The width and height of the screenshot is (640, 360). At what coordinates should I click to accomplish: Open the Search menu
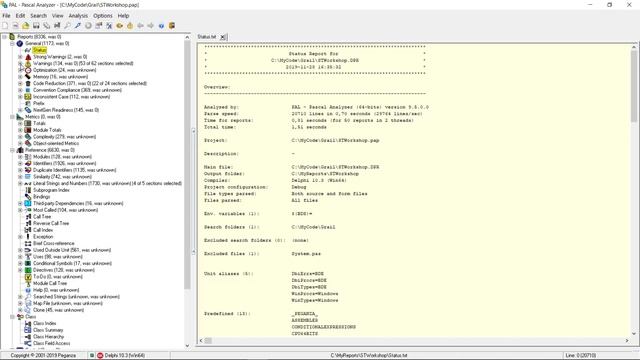point(38,16)
